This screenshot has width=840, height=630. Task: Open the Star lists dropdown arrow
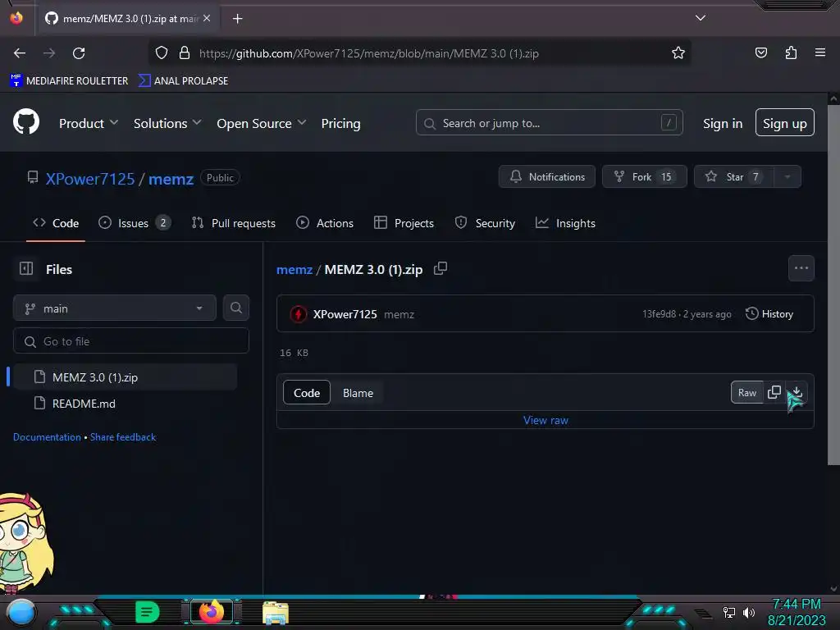pos(787,177)
